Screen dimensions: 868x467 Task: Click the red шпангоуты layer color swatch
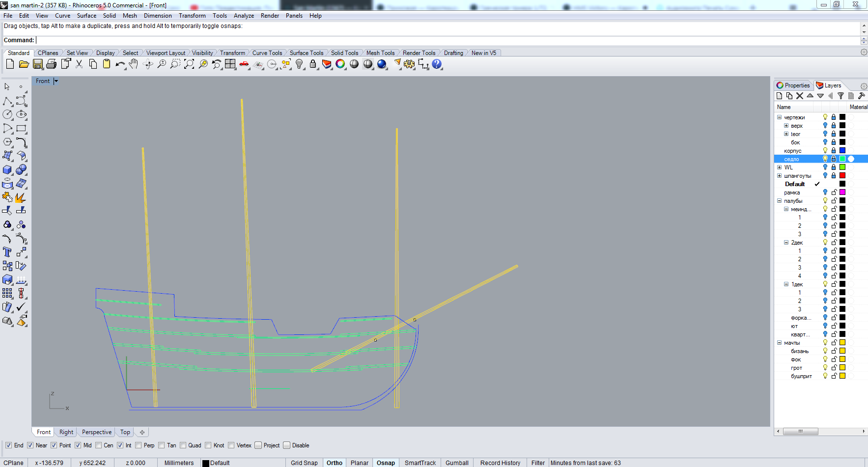[x=842, y=176]
